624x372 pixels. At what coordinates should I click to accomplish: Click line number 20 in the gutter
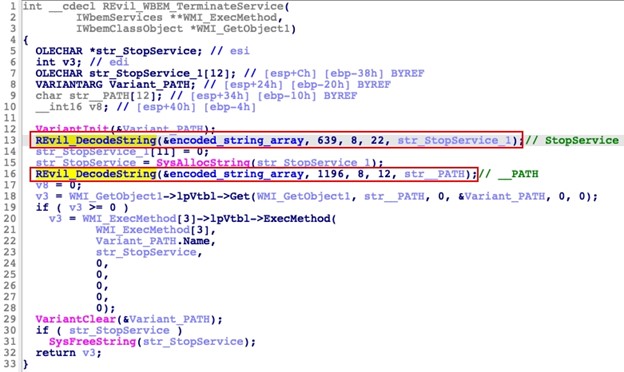pos(10,218)
